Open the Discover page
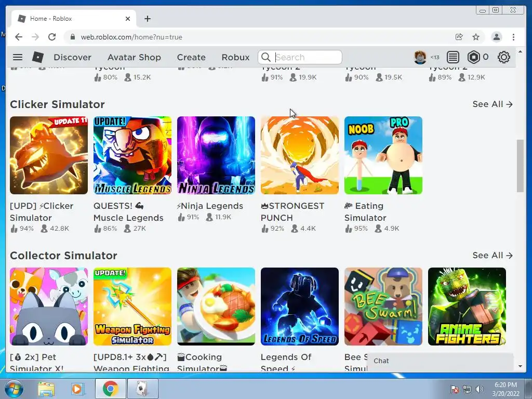 point(72,57)
